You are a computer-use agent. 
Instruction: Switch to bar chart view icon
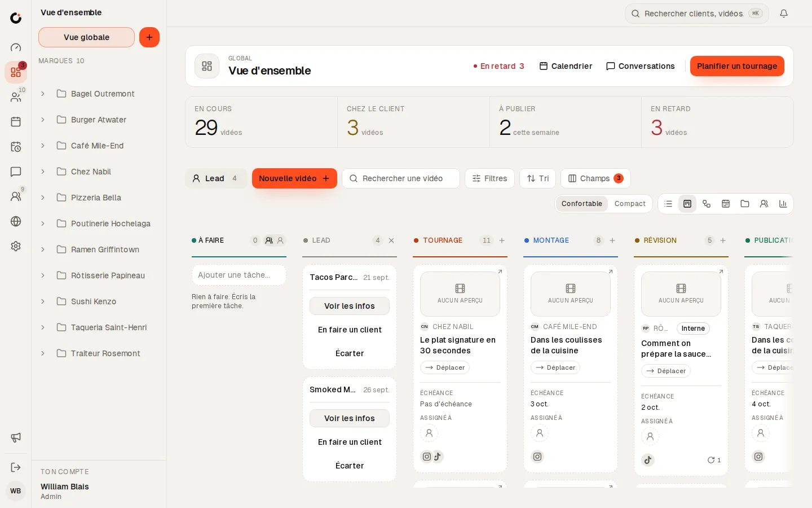783,204
